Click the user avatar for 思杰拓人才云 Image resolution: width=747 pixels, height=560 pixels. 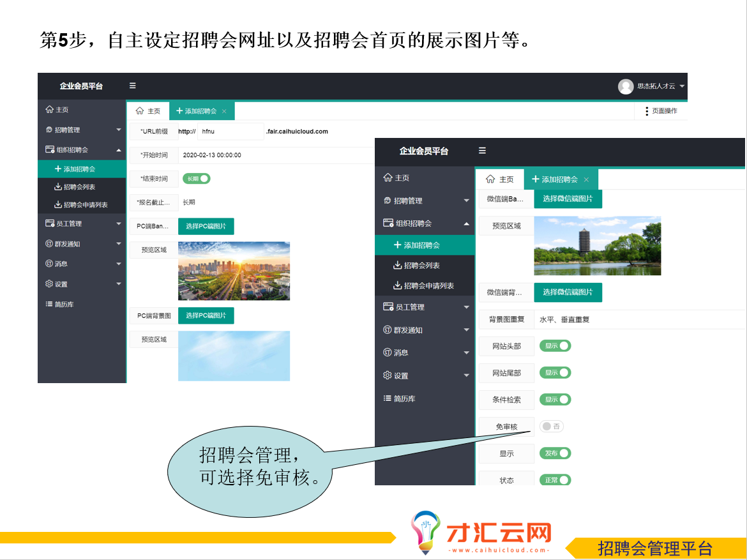point(626,86)
